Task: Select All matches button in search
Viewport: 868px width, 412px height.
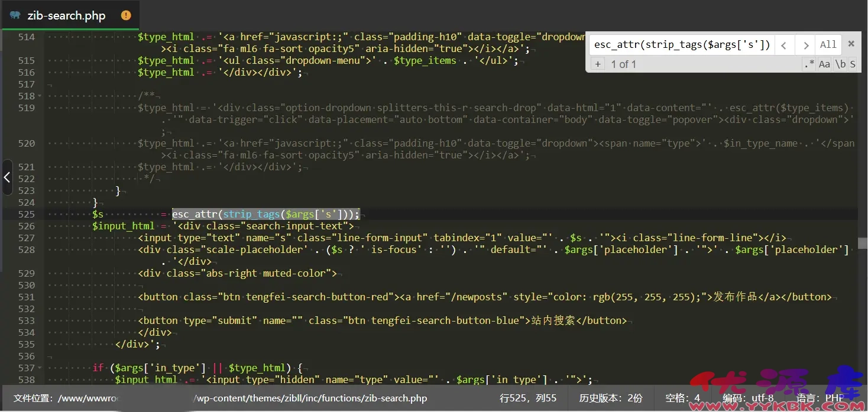Action: click(x=828, y=44)
